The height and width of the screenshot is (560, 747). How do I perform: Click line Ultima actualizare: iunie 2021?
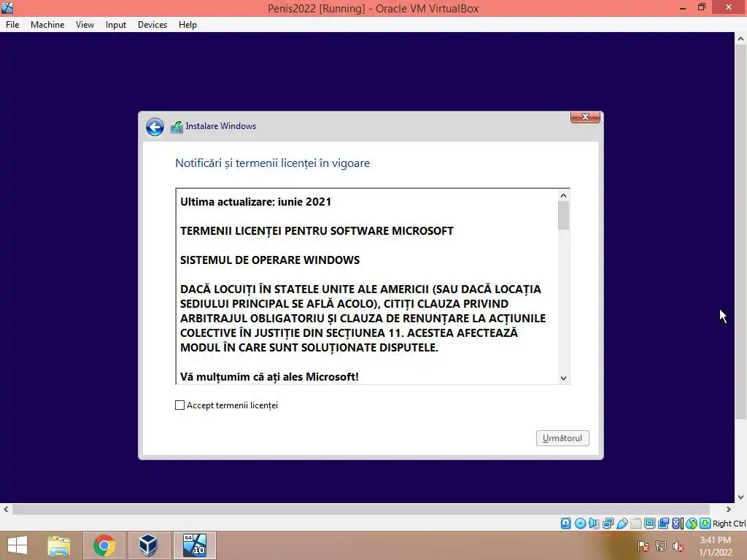point(256,202)
